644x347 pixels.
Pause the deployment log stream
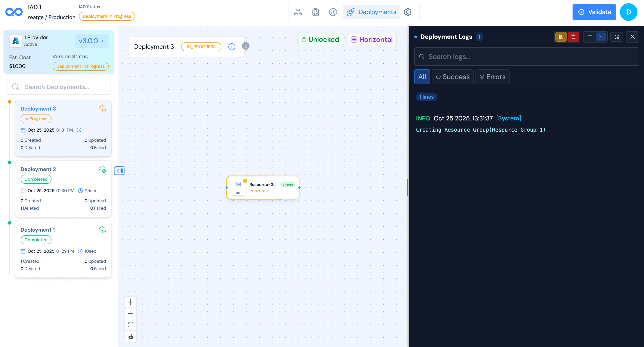click(561, 37)
